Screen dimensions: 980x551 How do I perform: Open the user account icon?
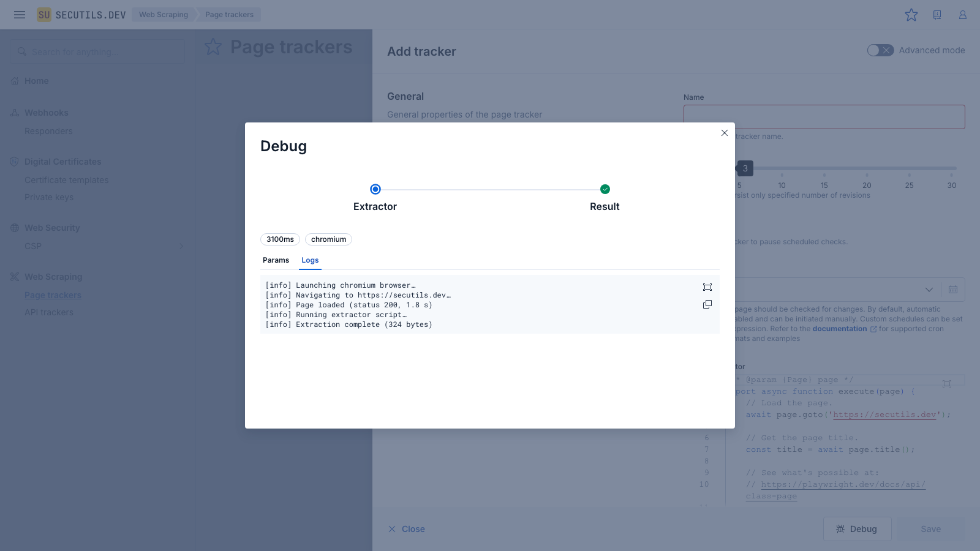click(x=963, y=15)
